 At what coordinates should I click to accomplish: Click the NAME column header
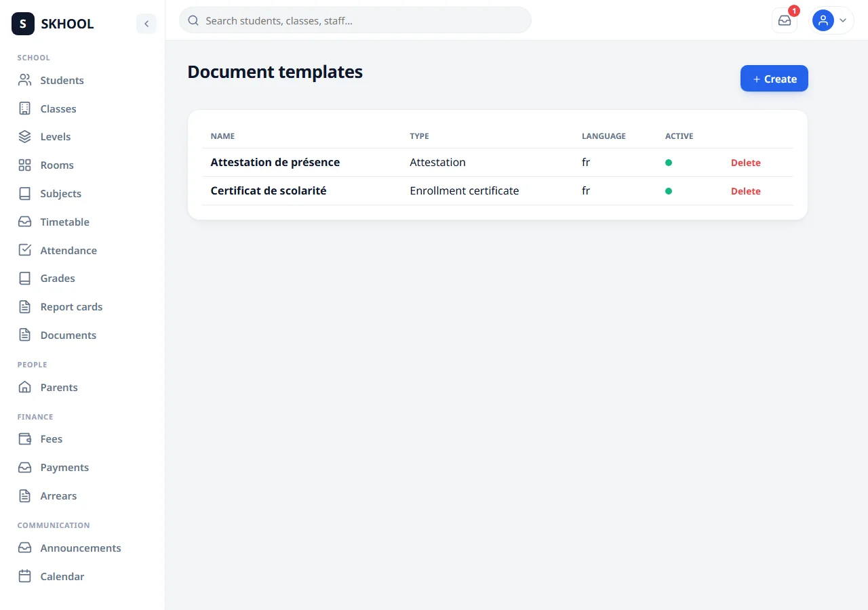click(x=222, y=136)
